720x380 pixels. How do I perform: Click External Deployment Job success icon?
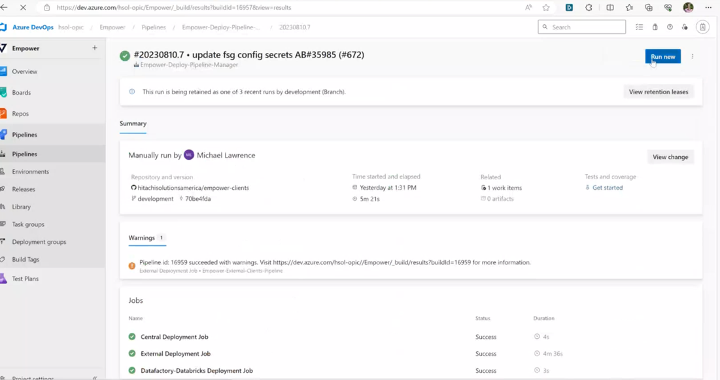(132, 354)
